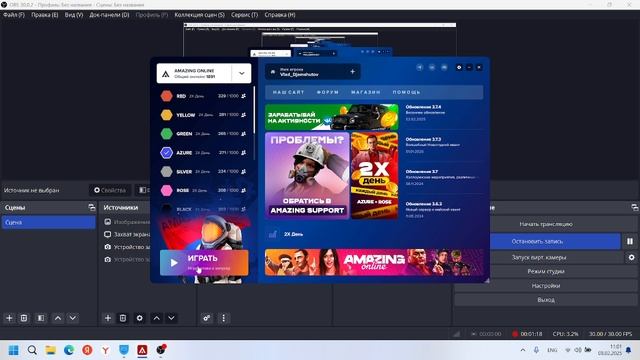This screenshot has width=640, height=360.
Task: Move the scene up in Scenes list
Action: pyautogui.click(x=58, y=318)
